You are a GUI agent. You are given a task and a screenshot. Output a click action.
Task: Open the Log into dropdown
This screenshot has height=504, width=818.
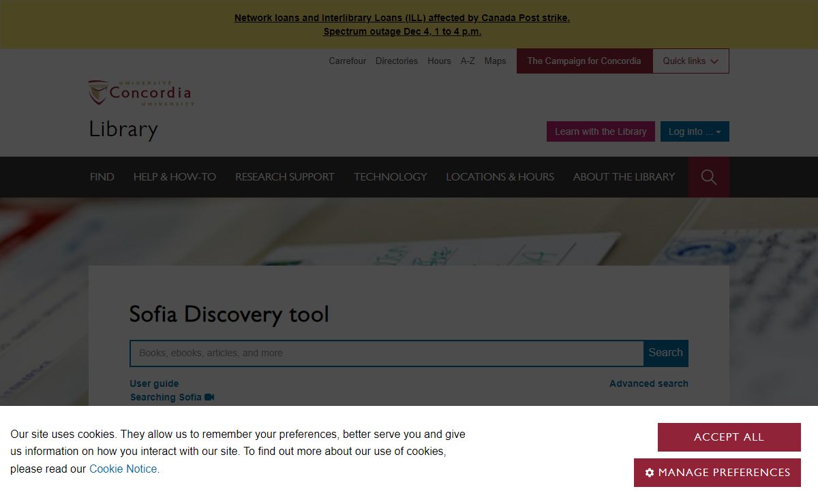coord(694,131)
